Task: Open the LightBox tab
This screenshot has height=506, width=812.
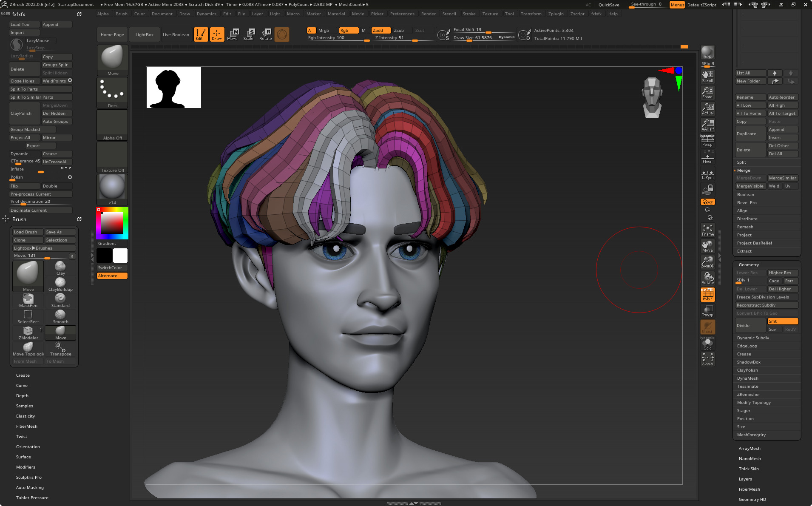Action: [145, 35]
